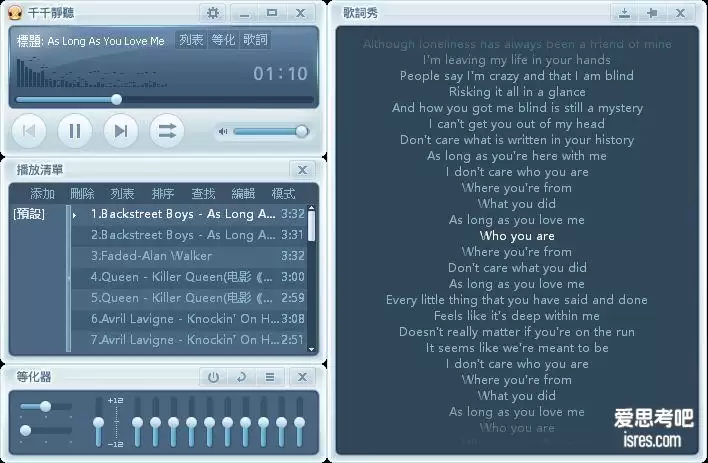Toggle the playback mode shuffle/repeat icon
The image size is (708, 463).
[167, 131]
